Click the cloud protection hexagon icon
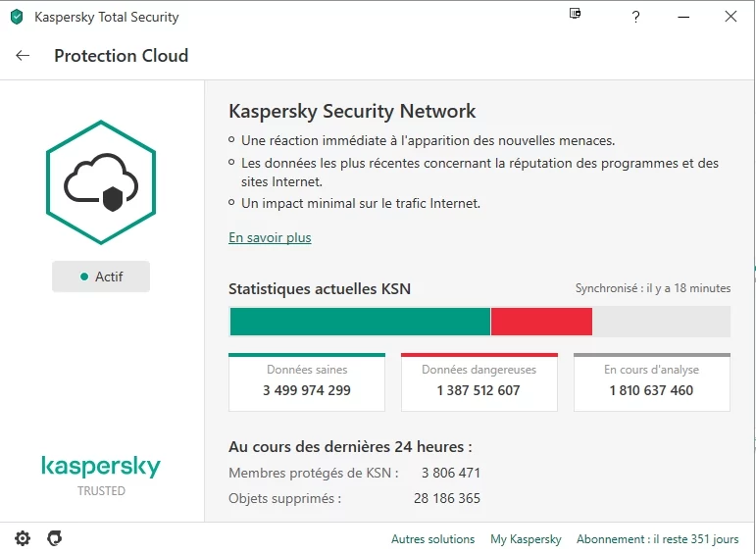756x554 pixels. (x=101, y=182)
